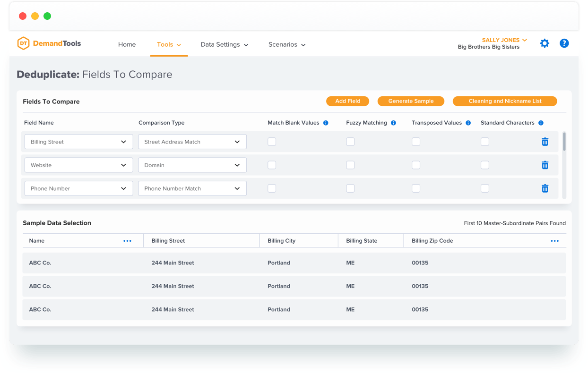
Task: Tick Transposed Values for Phone Number
Action: [416, 188]
